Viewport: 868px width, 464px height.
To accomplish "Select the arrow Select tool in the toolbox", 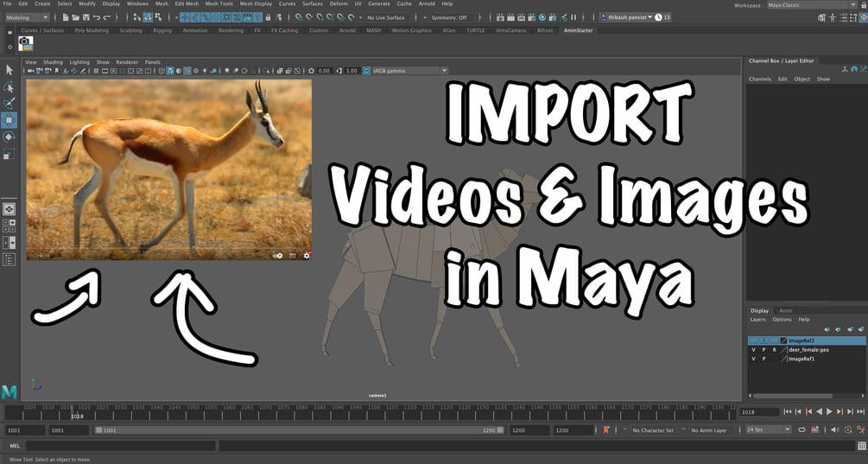I will (x=9, y=70).
